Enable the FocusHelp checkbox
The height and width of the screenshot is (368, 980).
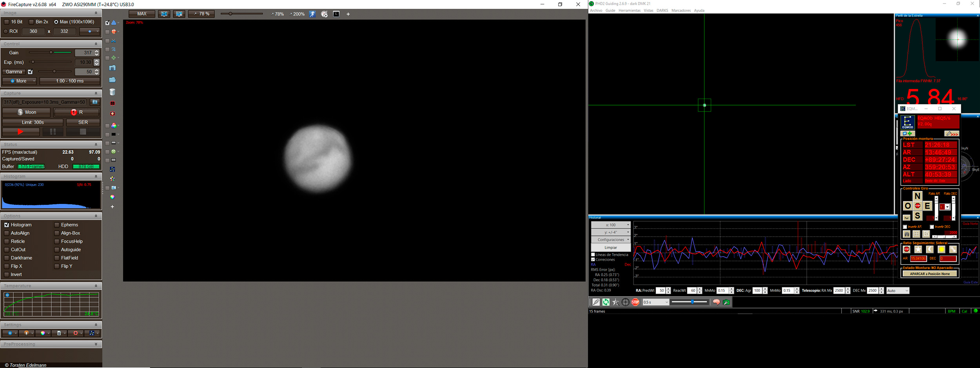coord(57,241)
